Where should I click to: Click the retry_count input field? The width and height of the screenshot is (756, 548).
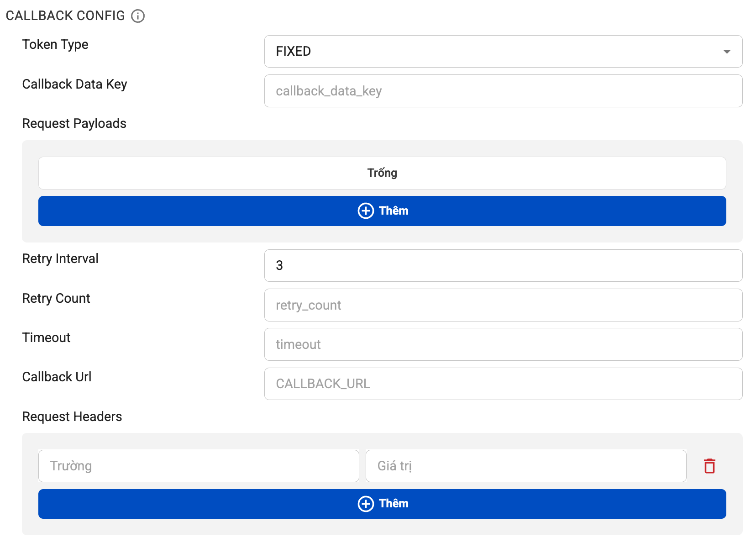click(503, 305)
